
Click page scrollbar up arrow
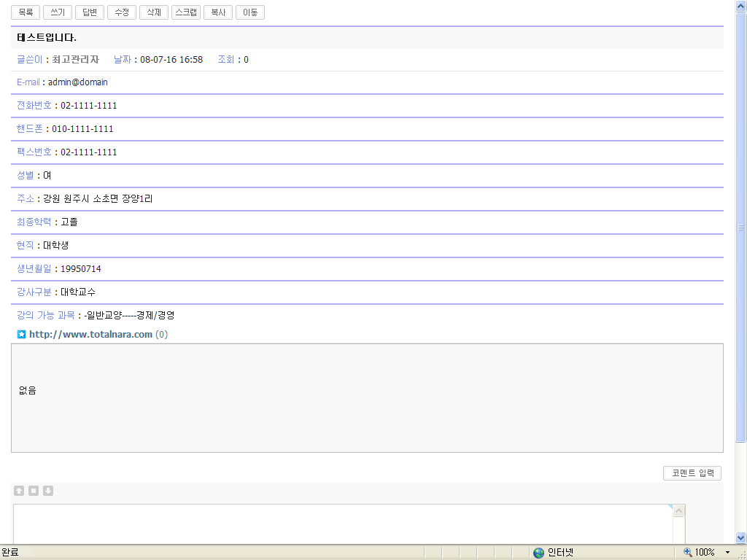(x=741, y=6)
